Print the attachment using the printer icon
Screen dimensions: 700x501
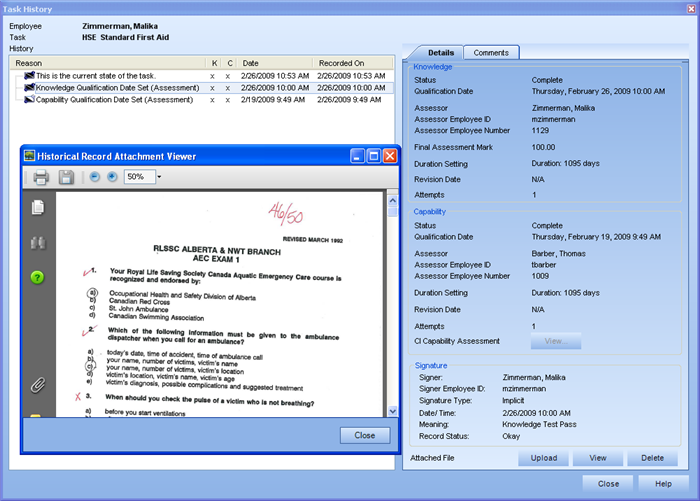tap(41, 177)
